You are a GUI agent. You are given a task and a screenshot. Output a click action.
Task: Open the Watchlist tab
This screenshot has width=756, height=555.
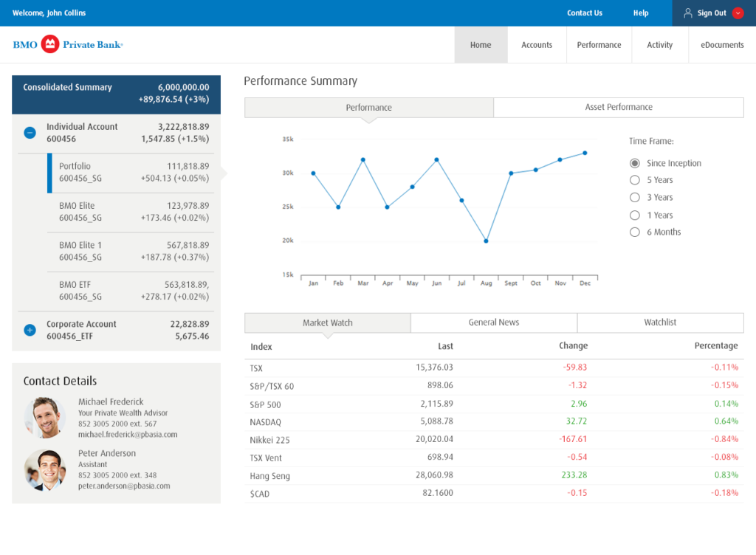tap(661, 323)
